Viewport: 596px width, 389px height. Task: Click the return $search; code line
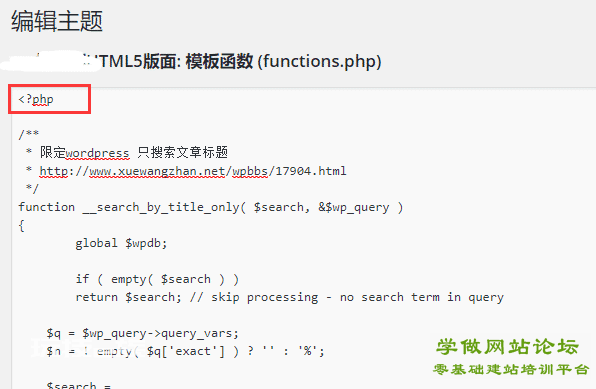coord(289,297)
